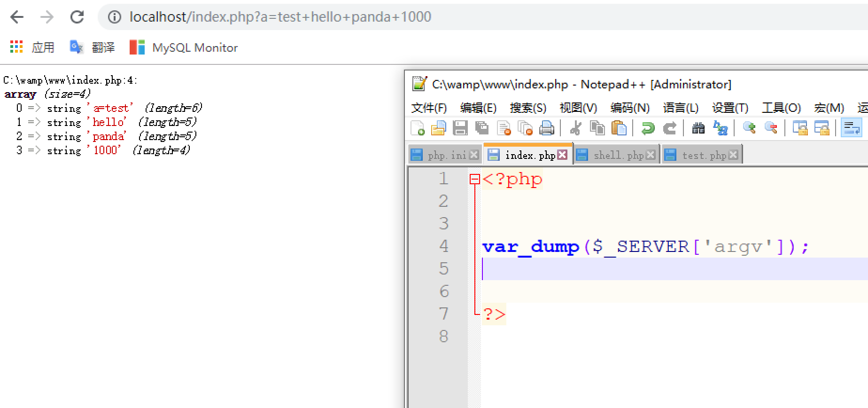Viewport: 868px width, 408px height.
Task: Reload the page in the browser
Action: pos(77,17)
